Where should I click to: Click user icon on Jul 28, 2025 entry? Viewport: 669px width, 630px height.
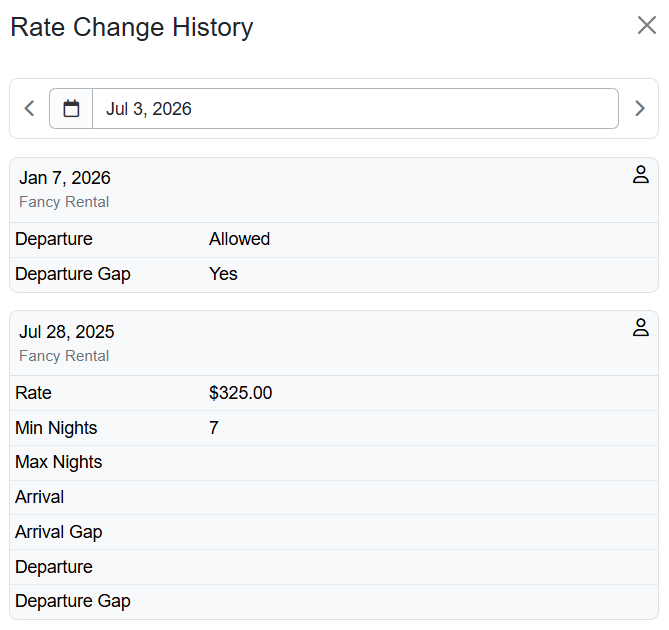(x=640, y=328)
